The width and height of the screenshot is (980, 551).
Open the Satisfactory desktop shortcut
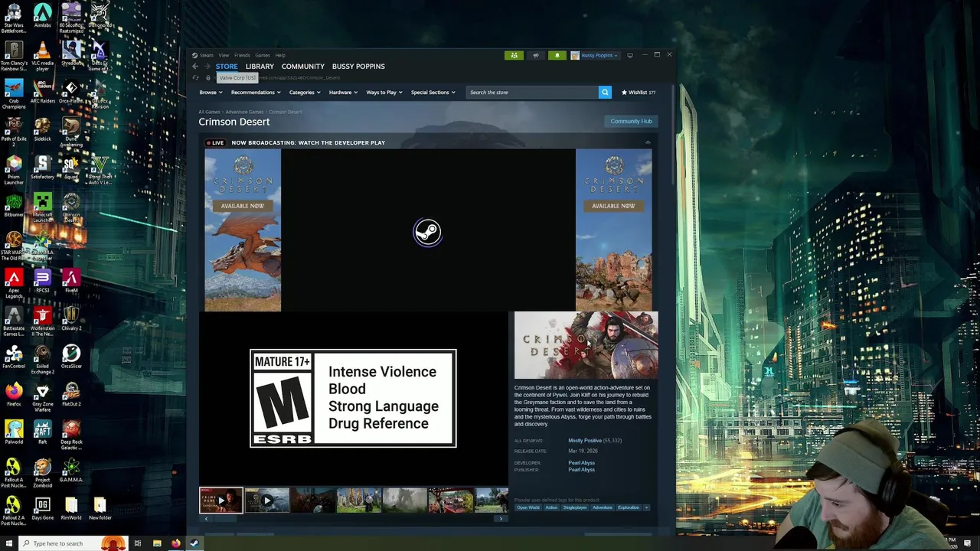pos(43,168)
